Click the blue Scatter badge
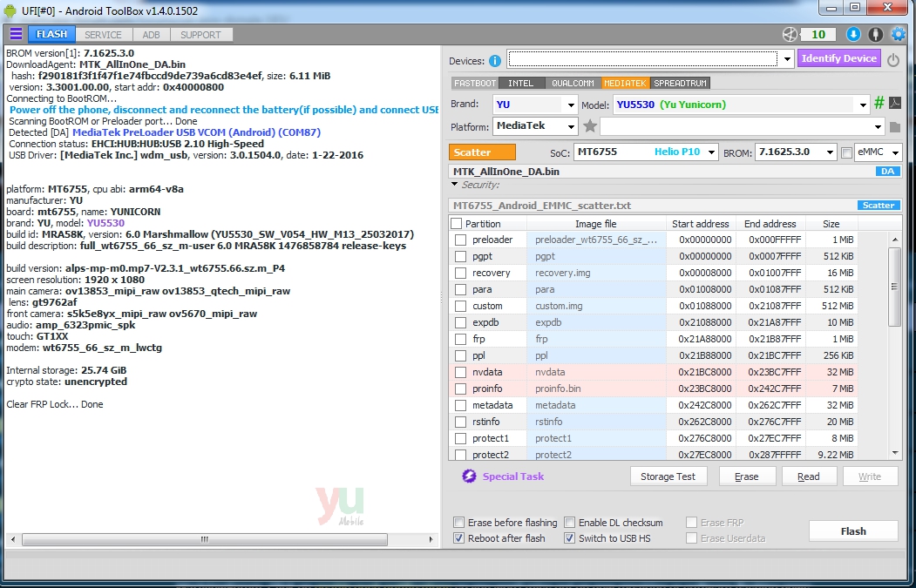Viewport: 916px width, 588px height. 879,205
